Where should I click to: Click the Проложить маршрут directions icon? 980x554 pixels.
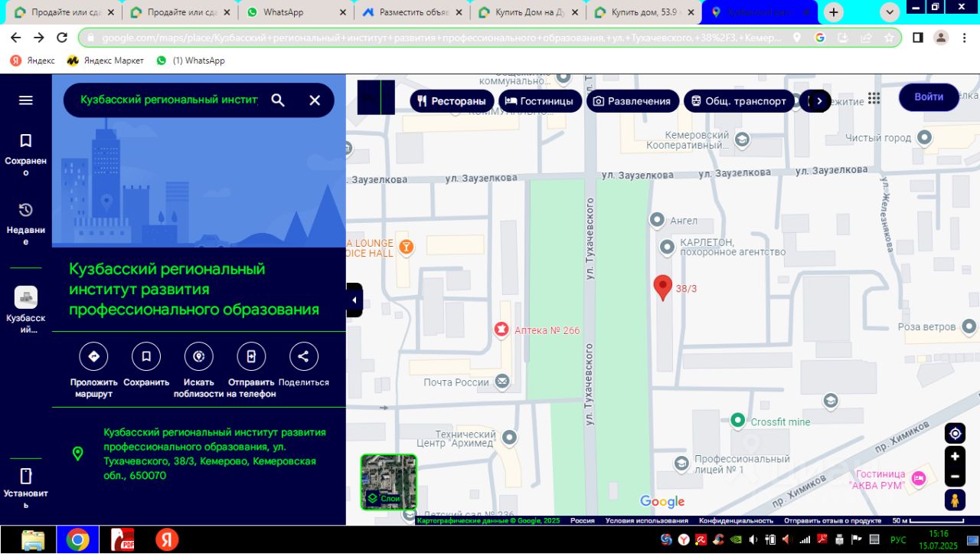point(93,356)
